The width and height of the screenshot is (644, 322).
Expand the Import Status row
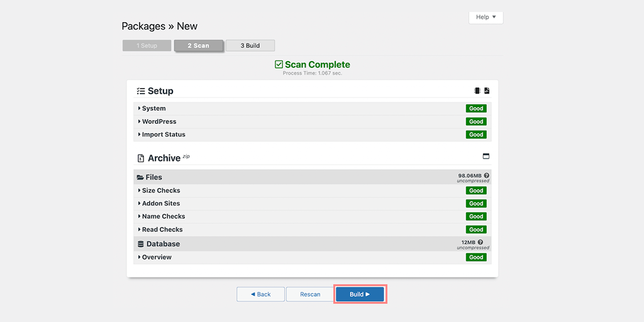[312, 135]
